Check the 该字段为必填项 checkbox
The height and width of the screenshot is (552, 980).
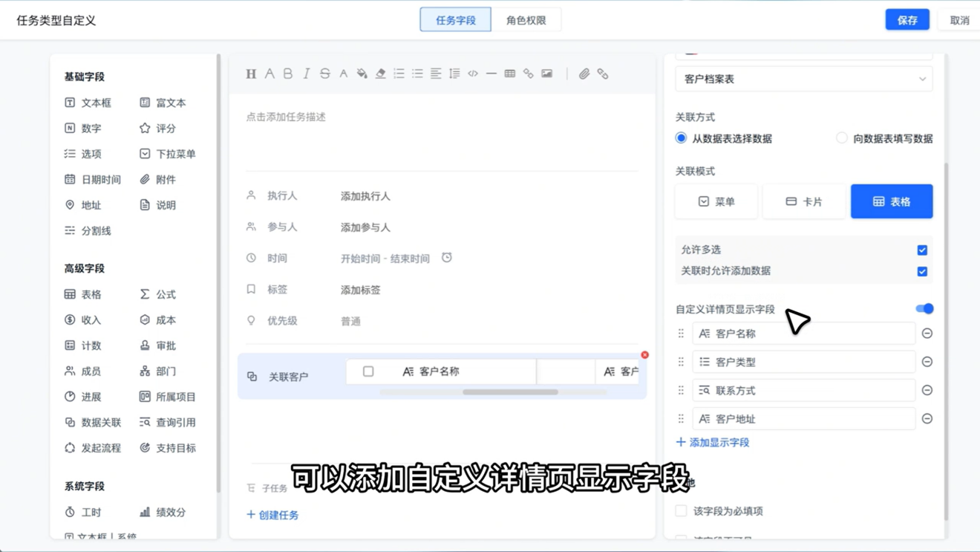point(681,511)
